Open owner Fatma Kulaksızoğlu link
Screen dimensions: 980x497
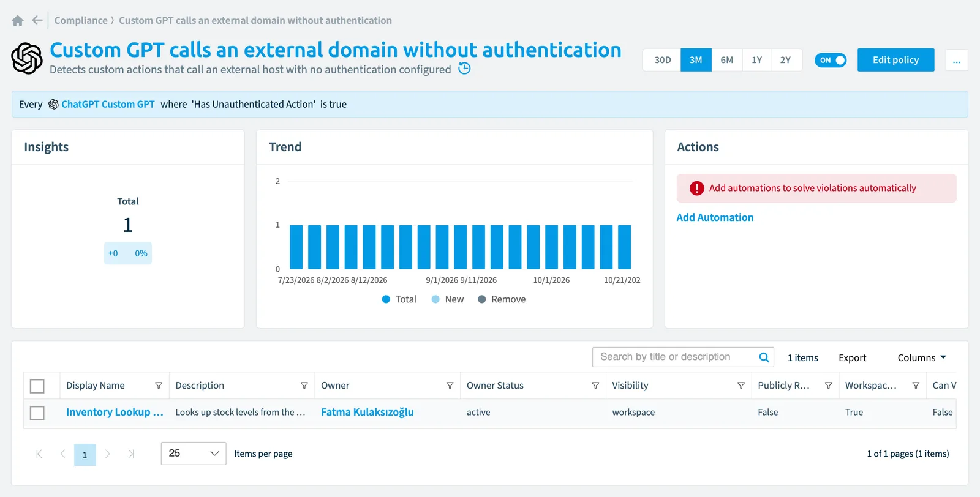[367, 413]
